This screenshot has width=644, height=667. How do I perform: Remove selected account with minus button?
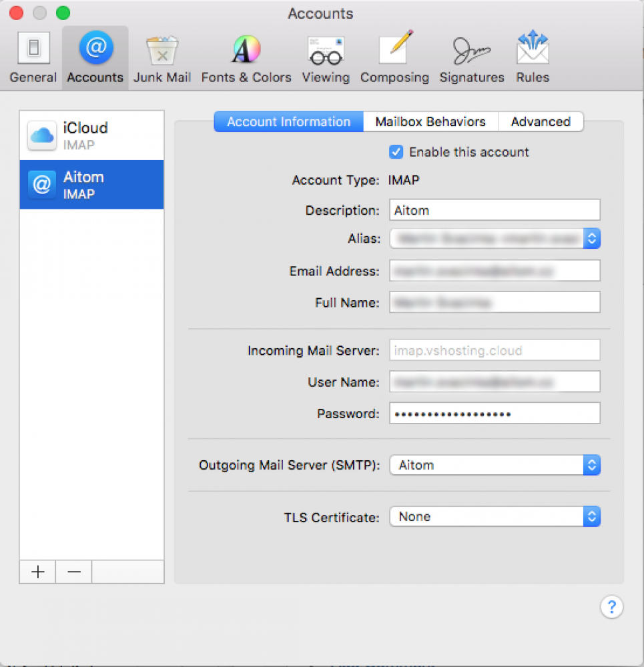coord(74,572)
